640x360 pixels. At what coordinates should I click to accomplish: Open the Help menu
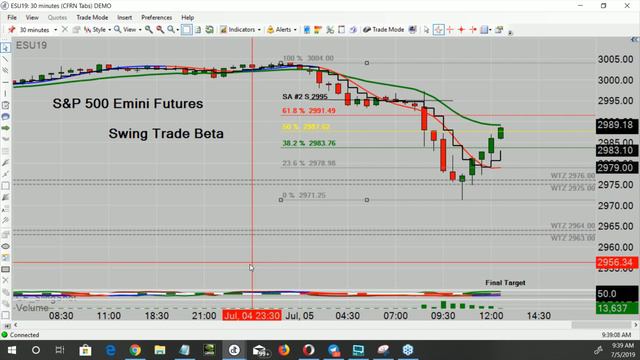187,18
